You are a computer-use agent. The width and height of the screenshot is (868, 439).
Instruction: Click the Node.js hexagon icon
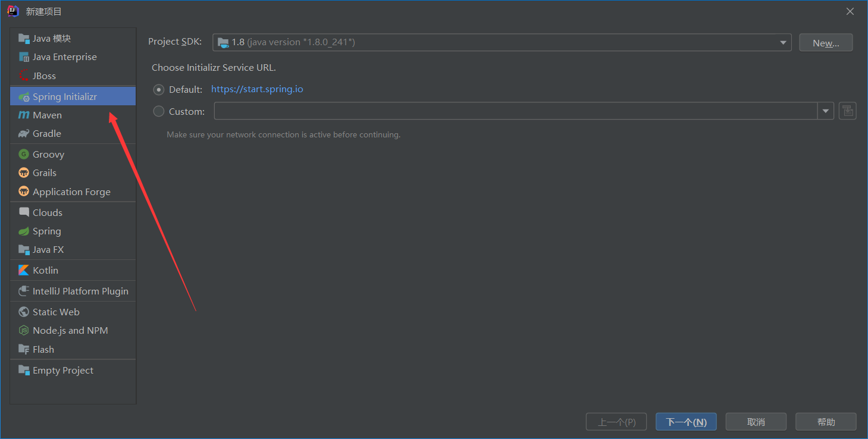pos(24,330)
